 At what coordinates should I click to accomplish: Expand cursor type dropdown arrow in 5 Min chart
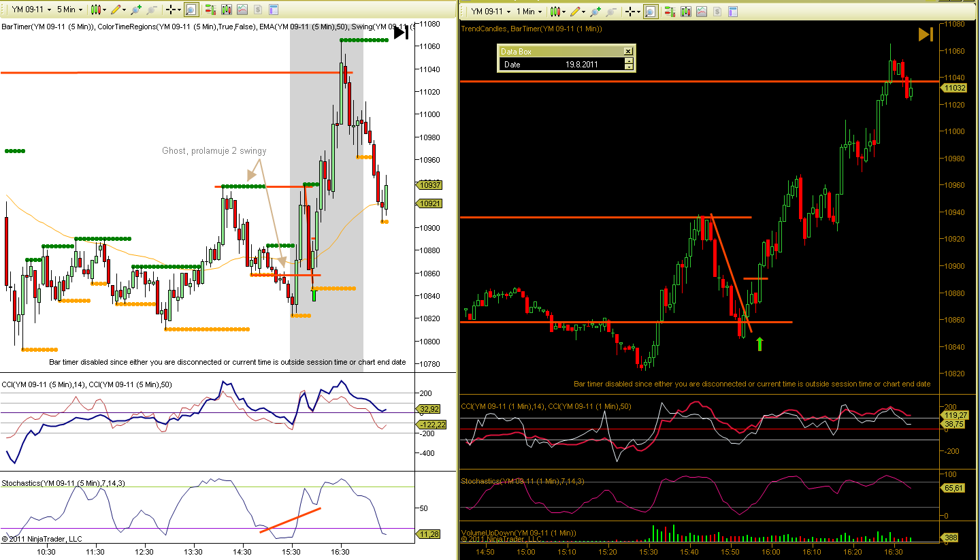(180, 10)
